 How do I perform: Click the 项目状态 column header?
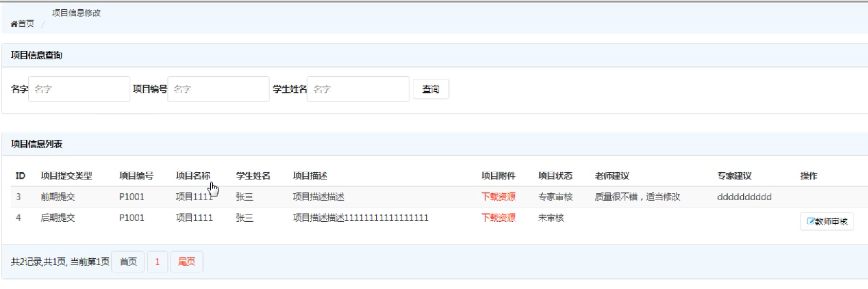coord(555,176)
